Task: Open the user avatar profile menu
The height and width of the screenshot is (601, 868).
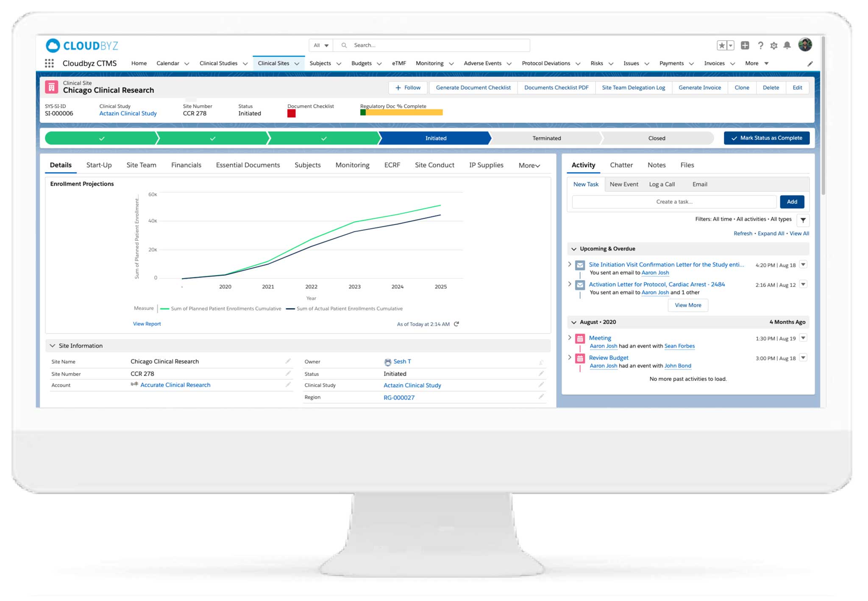Action: point(805,45)
